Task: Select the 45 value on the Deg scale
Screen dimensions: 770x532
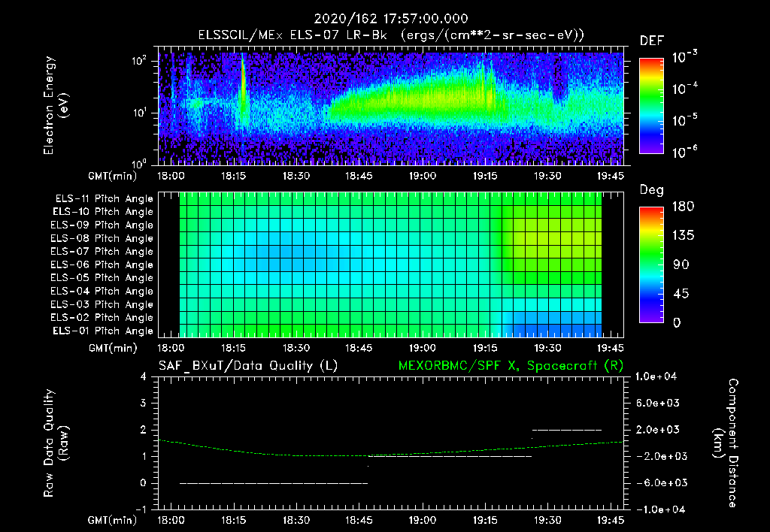Action: [x=681, y=294]
